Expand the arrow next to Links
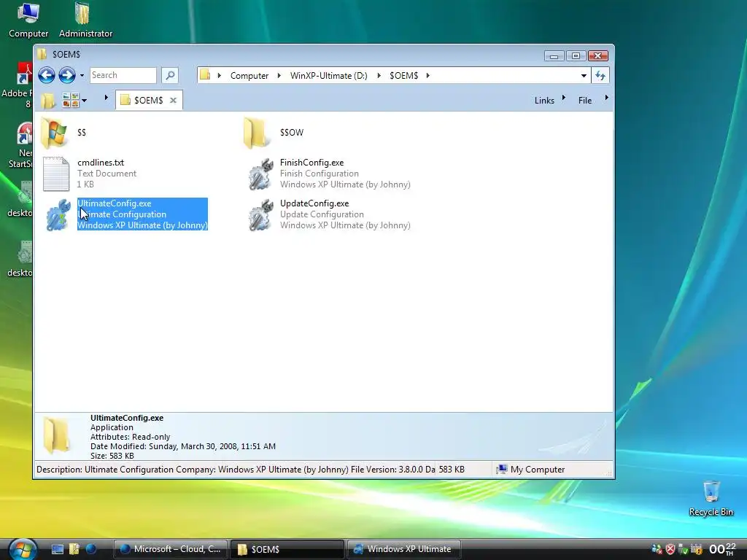This screenshot has width=747, height=560. tap(564, 98)
